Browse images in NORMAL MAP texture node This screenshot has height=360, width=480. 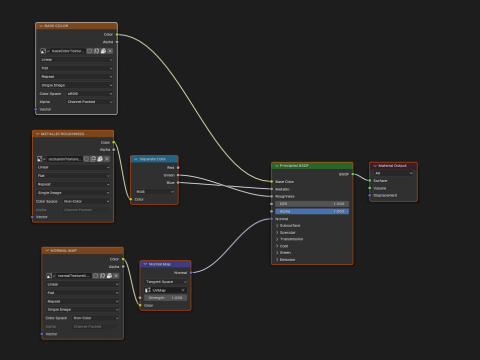[50, 276]
